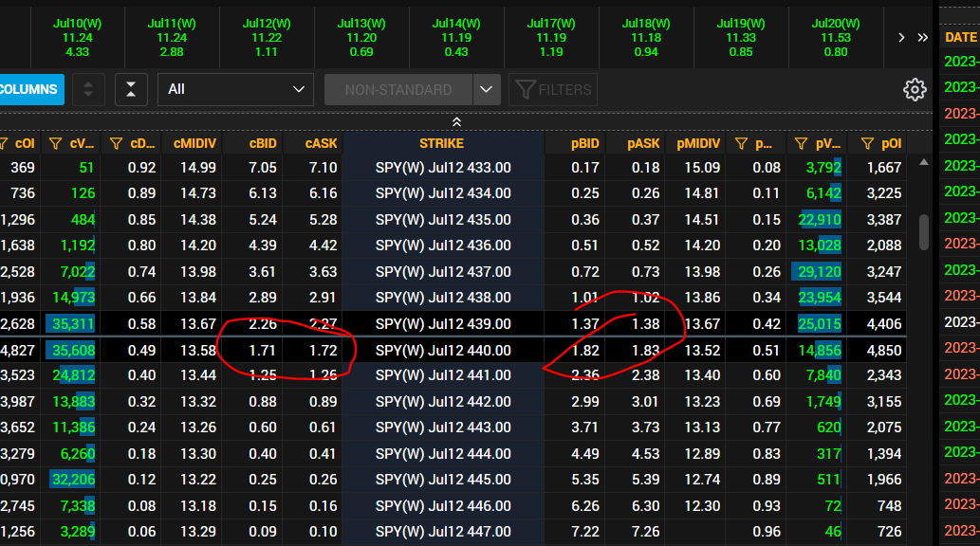Click the filter funnel on cD... column
980x546 pixels.
[116, 144]
